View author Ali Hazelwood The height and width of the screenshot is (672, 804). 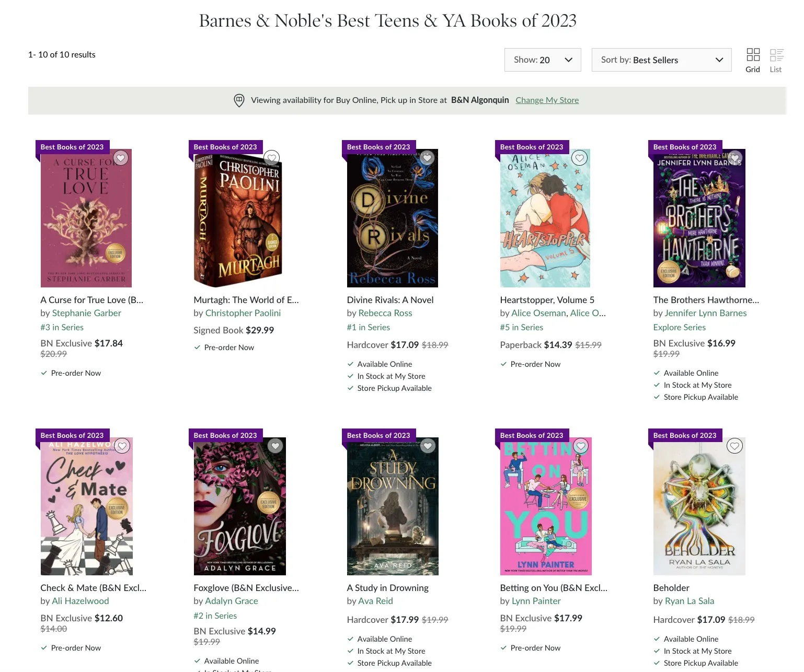81,601
